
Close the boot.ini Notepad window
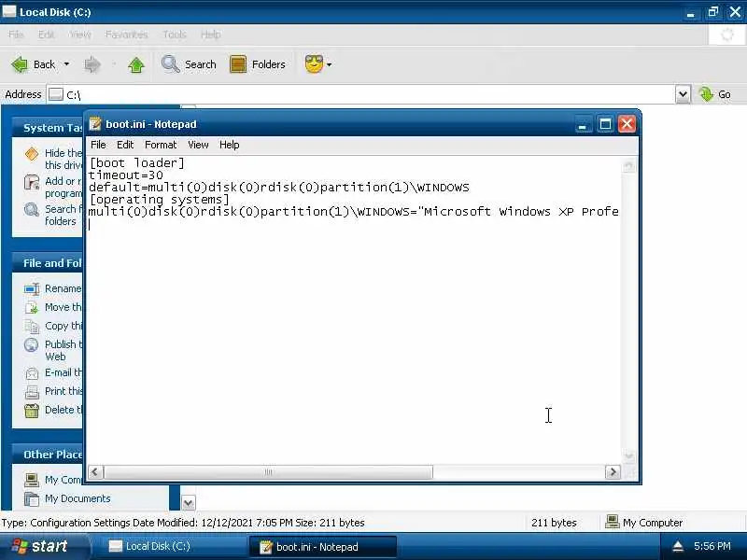(627, 125)
